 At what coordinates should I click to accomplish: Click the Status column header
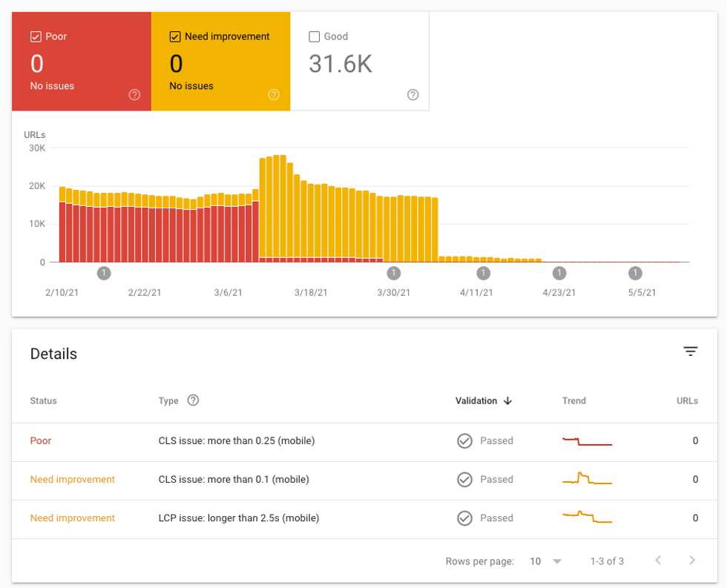[x=43, y=400]
